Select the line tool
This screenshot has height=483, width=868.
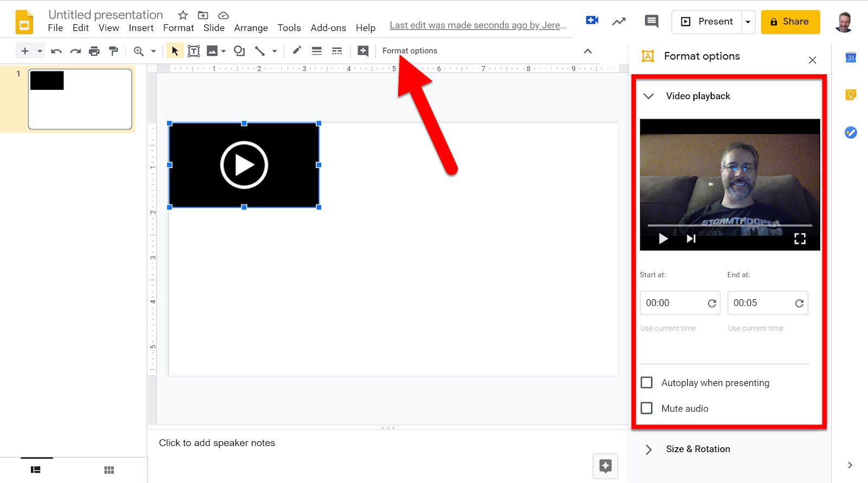(x=260, y=51)
